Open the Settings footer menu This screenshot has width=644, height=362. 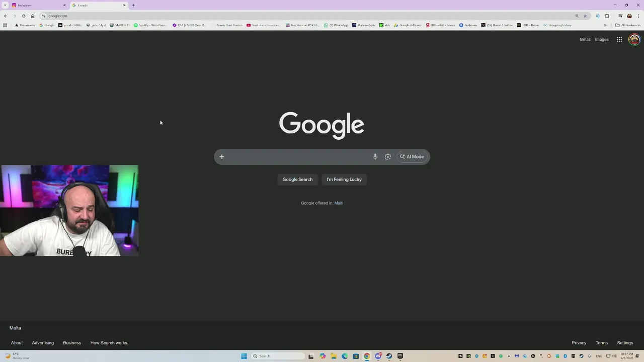[x=625, y=343]
